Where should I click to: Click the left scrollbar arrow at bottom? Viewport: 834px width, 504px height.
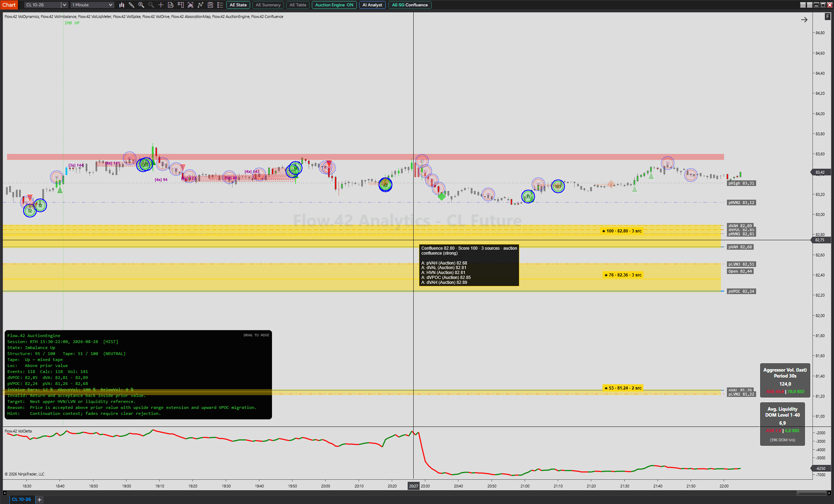pyautogui.click(x=5, y=493)
